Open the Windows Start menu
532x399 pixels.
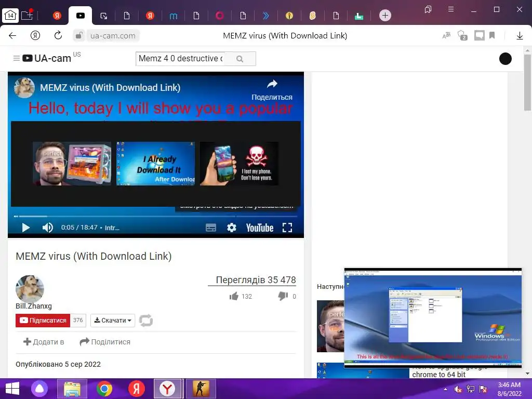[12, 389]
